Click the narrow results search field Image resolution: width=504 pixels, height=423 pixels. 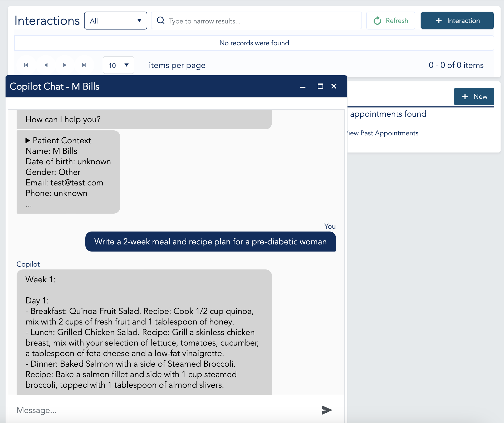(256, 21)
